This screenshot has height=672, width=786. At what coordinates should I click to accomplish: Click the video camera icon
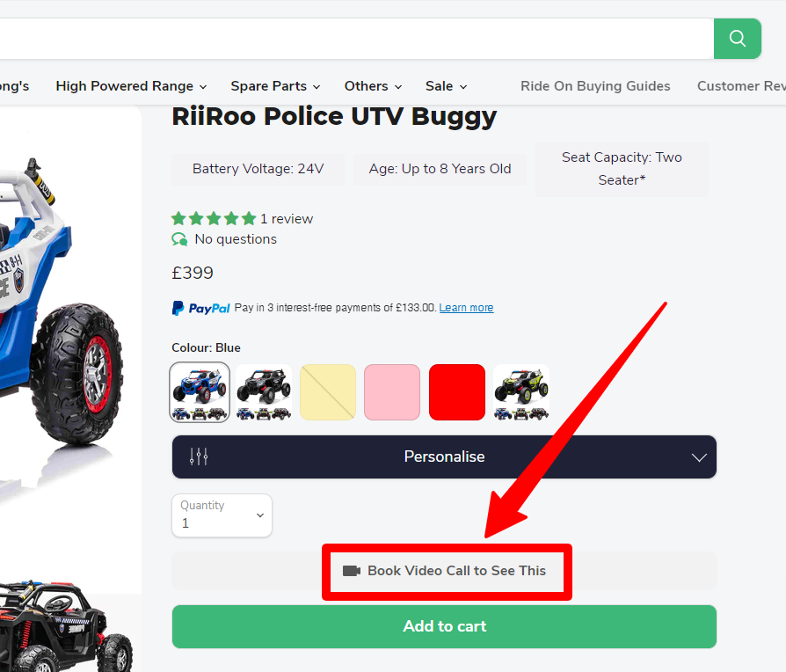(352, 571)
